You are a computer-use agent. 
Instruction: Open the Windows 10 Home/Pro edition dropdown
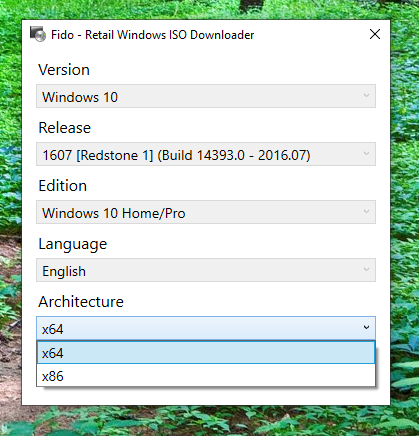point(206,212)
